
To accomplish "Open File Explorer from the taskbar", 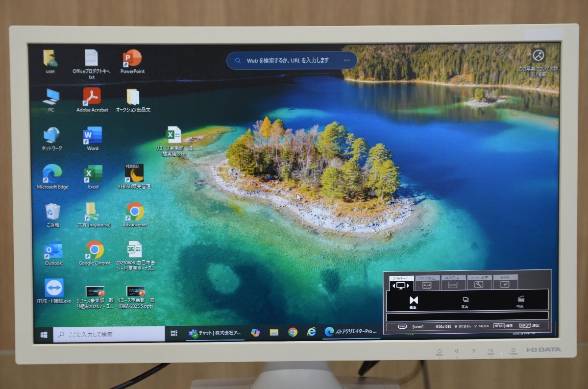I will 274,332.
